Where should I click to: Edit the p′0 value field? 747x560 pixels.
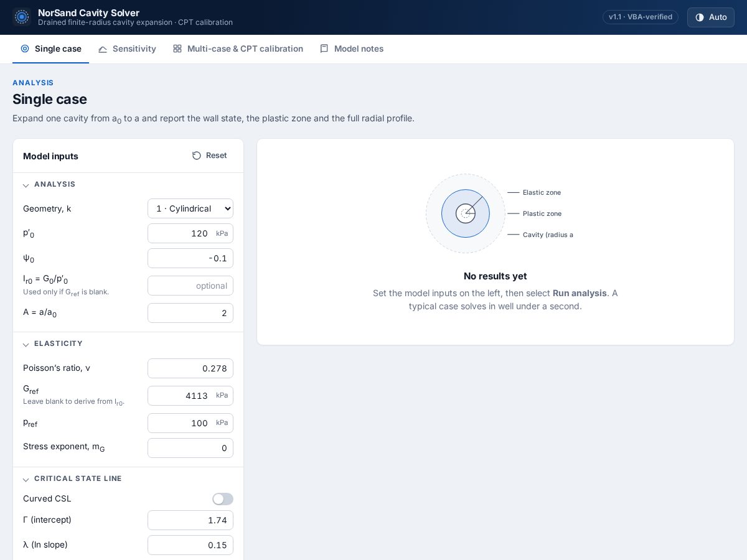[x=190, y=233]
